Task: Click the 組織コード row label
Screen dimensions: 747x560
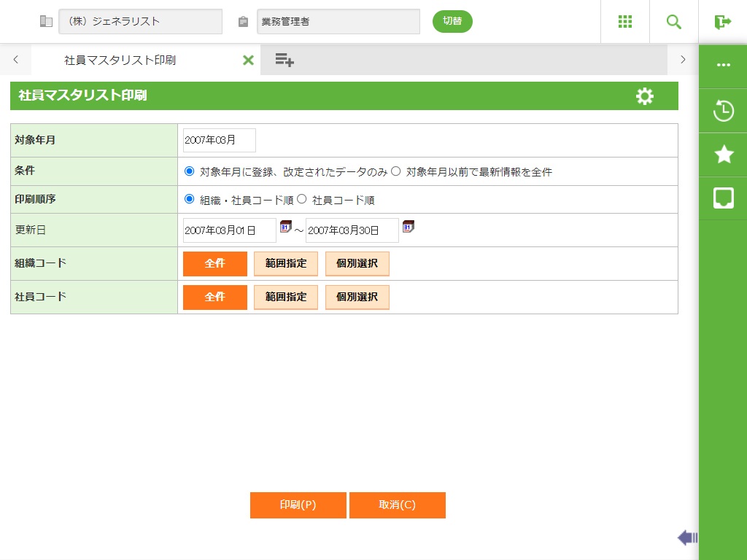Action: (x=41, y=263)
